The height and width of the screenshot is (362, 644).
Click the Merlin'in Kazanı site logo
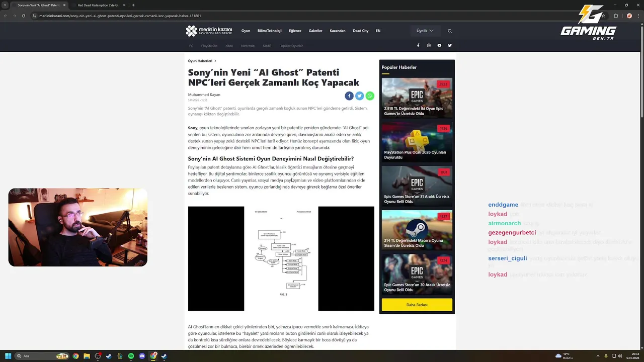point(209,31)
